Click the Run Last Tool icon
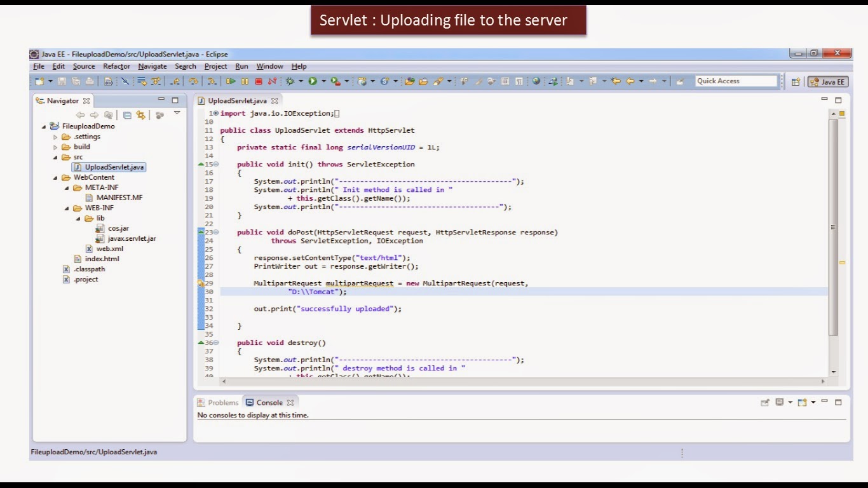 tap(335, 81)
